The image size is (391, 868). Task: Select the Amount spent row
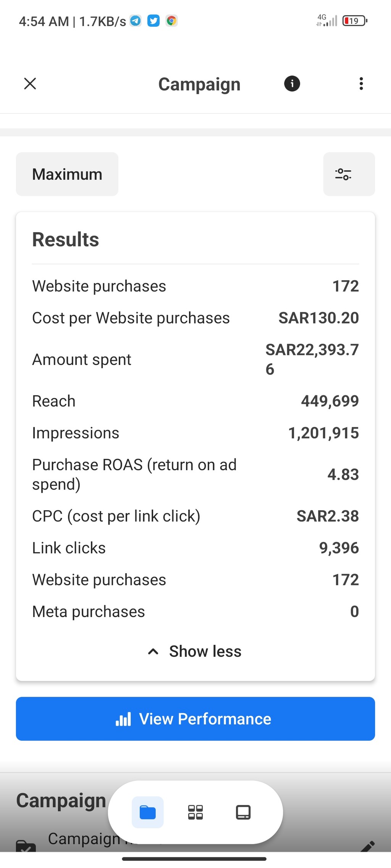tap(195, 360)
